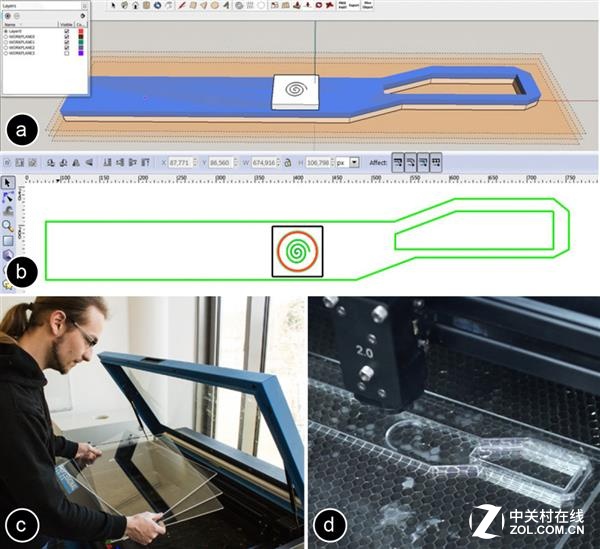Click Select All icon in Inkscape controls bar
The image size is (600, 549).
pyautogui.click(x=7, y=163)
